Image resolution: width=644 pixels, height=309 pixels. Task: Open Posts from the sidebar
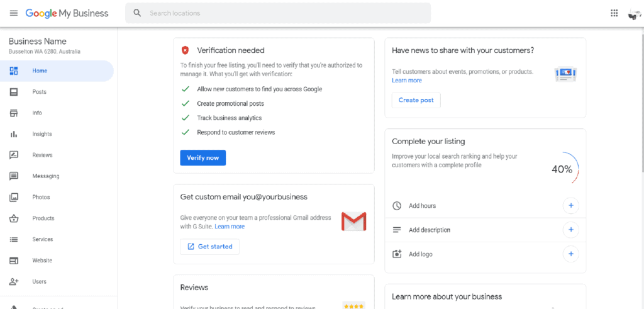pos(57,92)
